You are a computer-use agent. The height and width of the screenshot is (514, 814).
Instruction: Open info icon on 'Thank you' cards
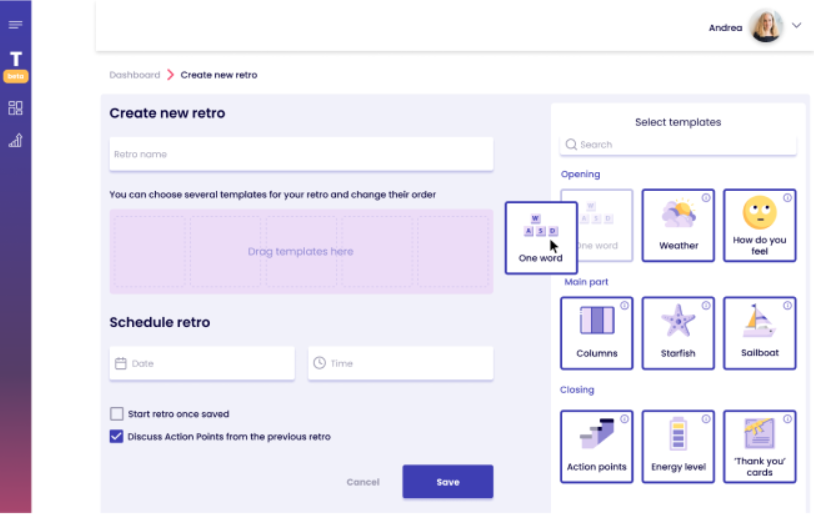click(x=787, y=419)
